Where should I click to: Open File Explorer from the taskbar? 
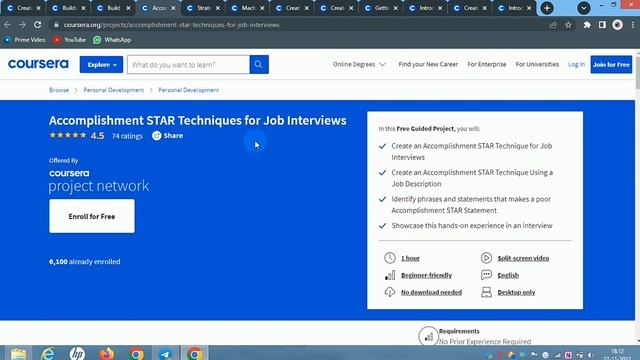[x=18, y=353]
